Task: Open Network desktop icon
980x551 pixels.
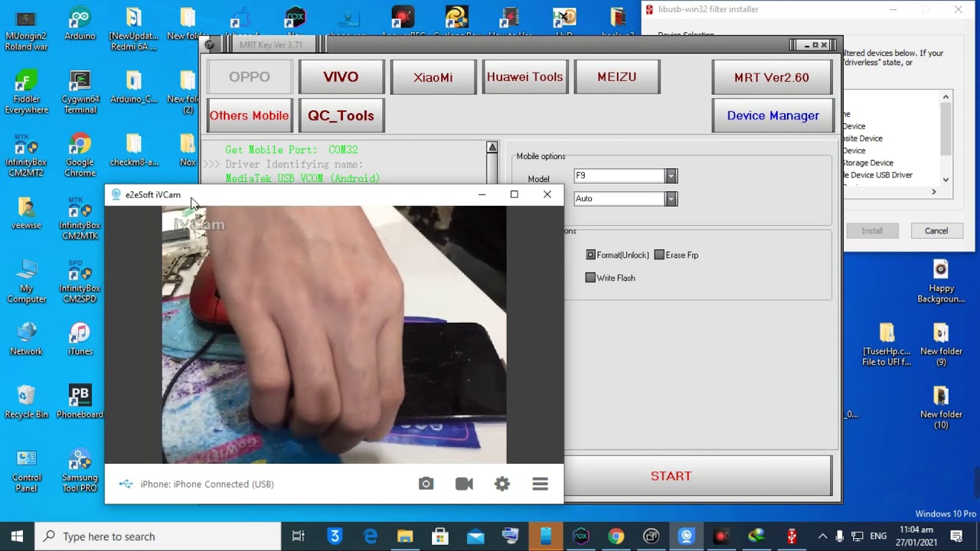Action: pos(26,339)
